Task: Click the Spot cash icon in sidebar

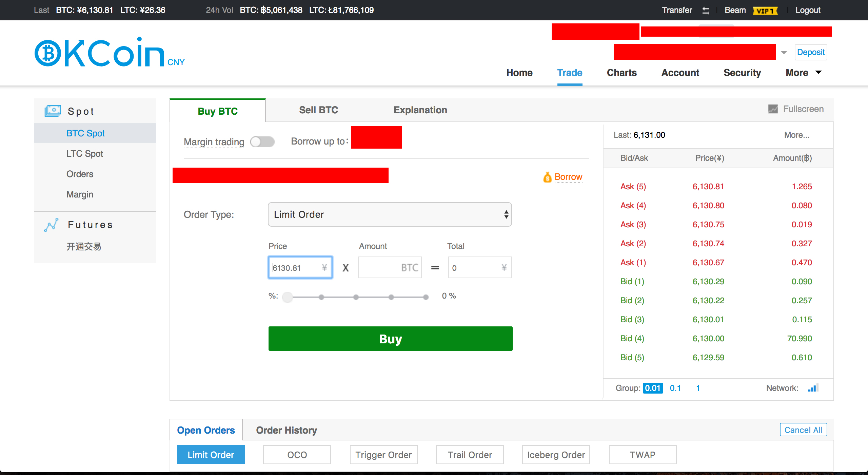Action: (53, 111)
